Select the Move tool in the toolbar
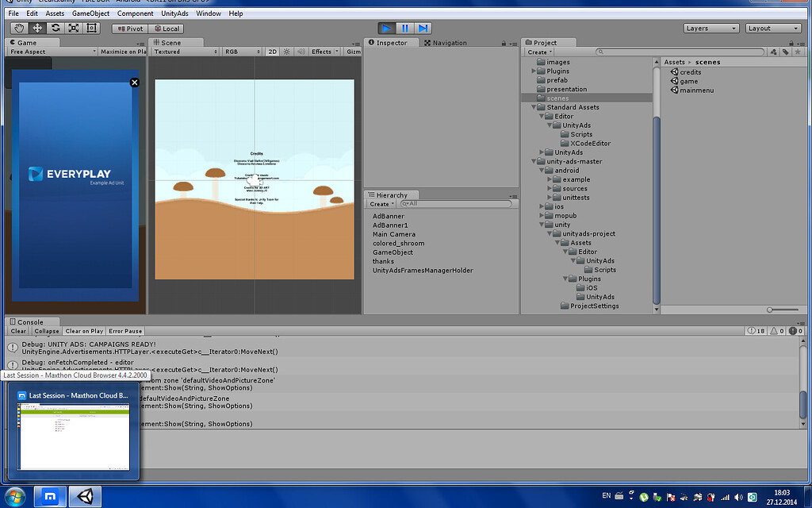 (x=36, y=28)
